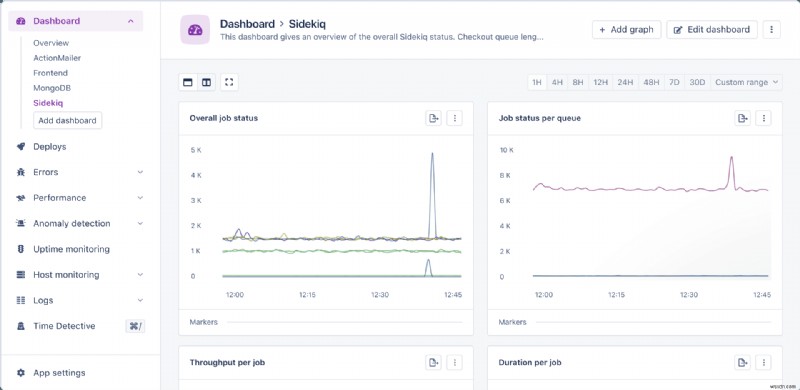The height and width of the screenshot is (390, 800).
Task: Click the Time Detective icon
Action: tap(20, 326)
